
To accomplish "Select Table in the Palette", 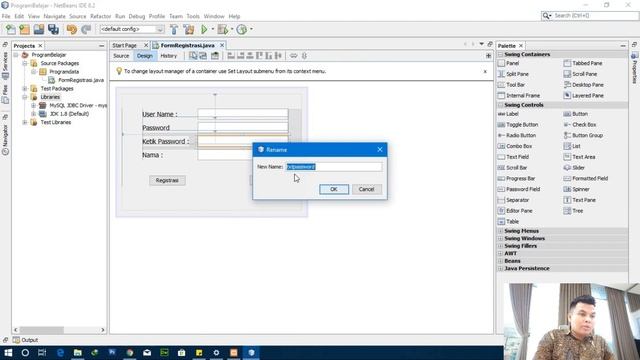I will (508, 222).
